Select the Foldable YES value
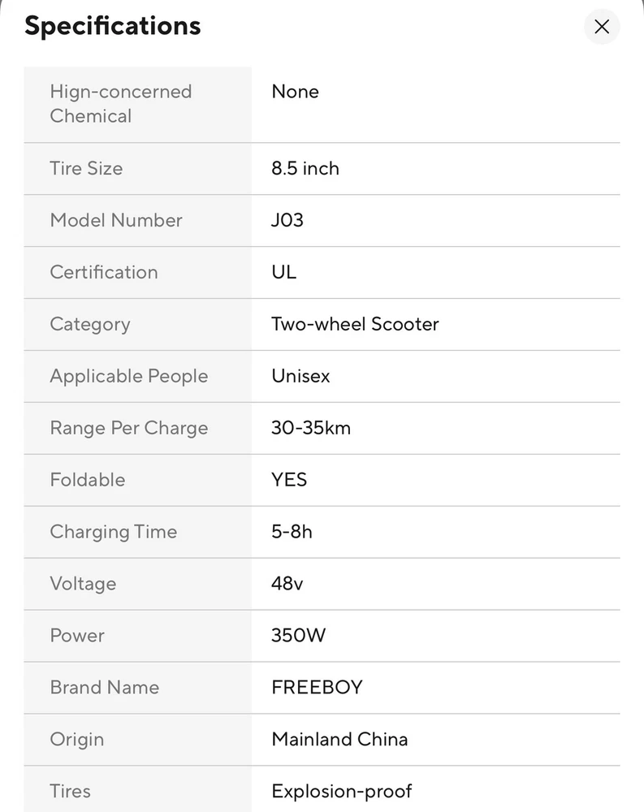 [289, 480]
